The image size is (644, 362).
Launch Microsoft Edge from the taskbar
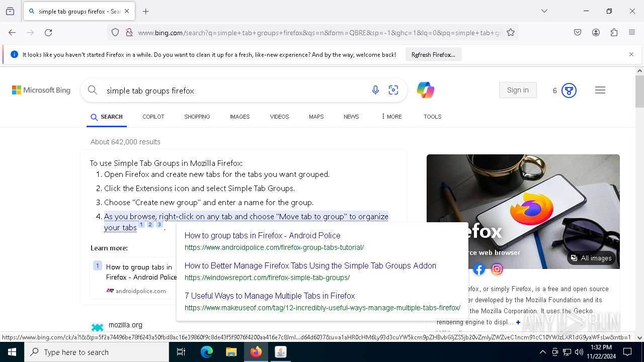click(x=207, y=352)
